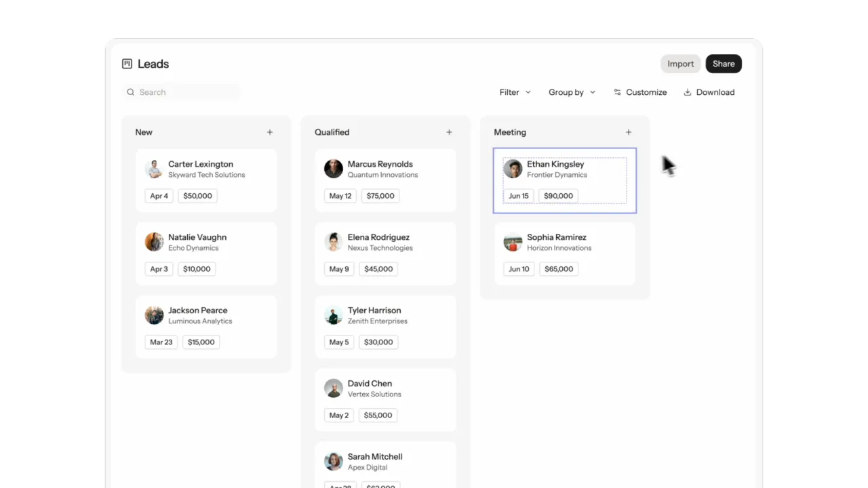Click the May 9 date tag
This screenshot has width=868, height=488.
[x=339, y=269]
